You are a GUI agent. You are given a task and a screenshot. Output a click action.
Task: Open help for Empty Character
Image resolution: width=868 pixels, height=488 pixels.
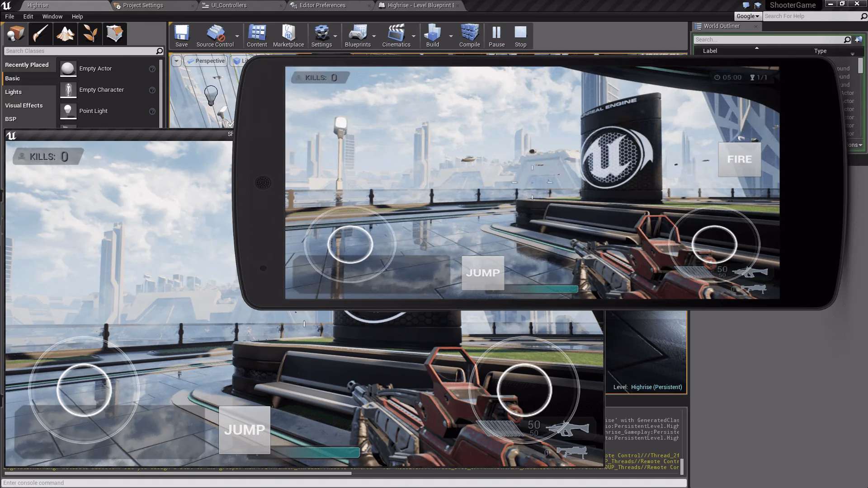(x=152, y=90)
